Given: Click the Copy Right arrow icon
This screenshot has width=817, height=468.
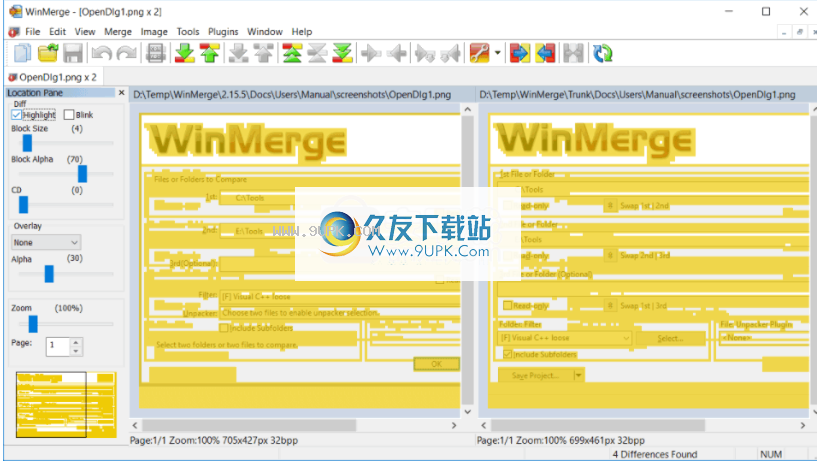Looking at the screenshot, I should [371, 53].
